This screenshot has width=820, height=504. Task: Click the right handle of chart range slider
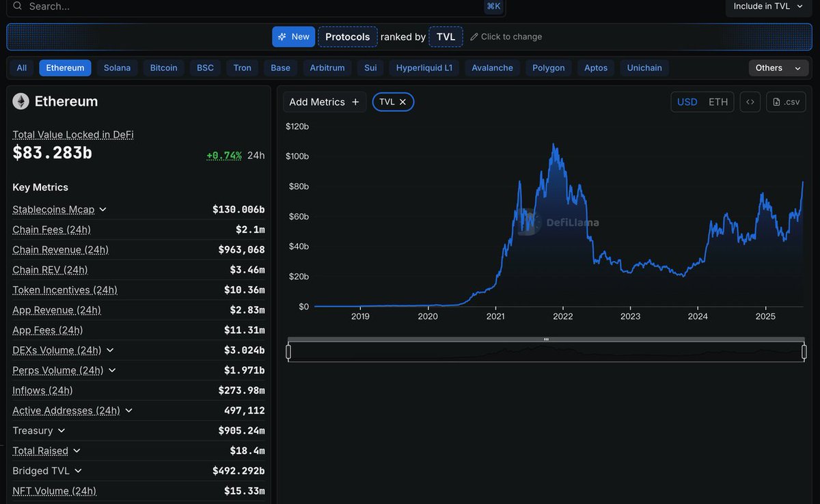804,352
